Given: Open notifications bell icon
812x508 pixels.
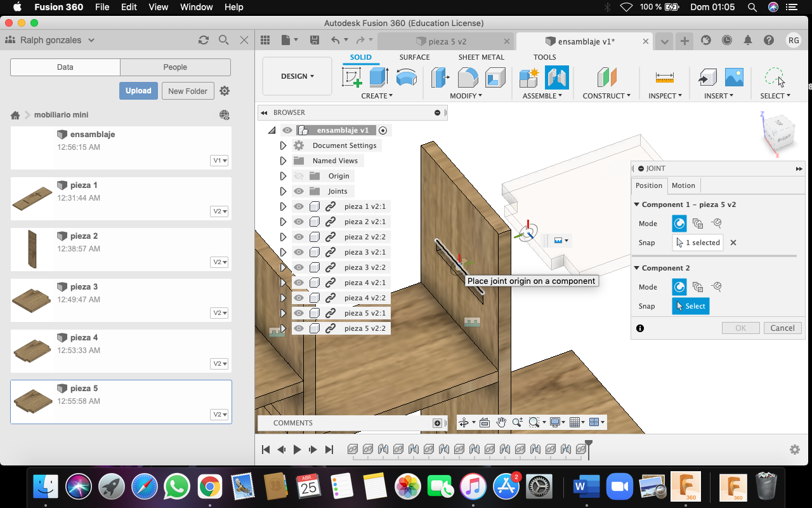Looking at the screenshot, I should point(748,40).
